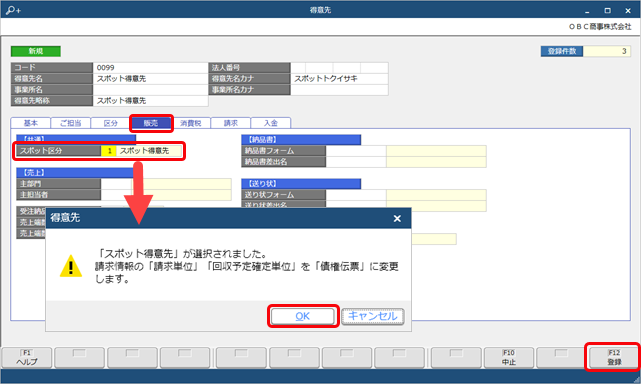Image resolution: width=641 pixels, height=384 pixels.
Task: Switch to the ご担当 tab
Action: (x=70, y=123)
